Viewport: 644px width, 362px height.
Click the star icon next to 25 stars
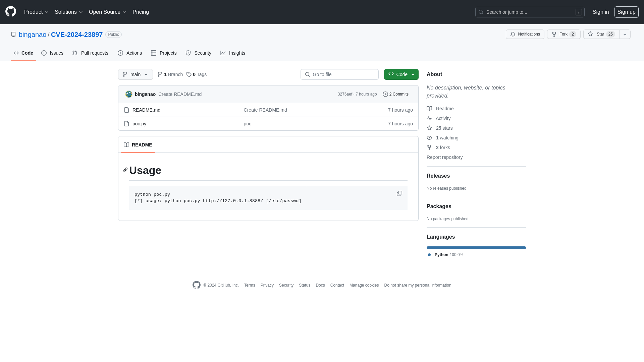point(429,128)
